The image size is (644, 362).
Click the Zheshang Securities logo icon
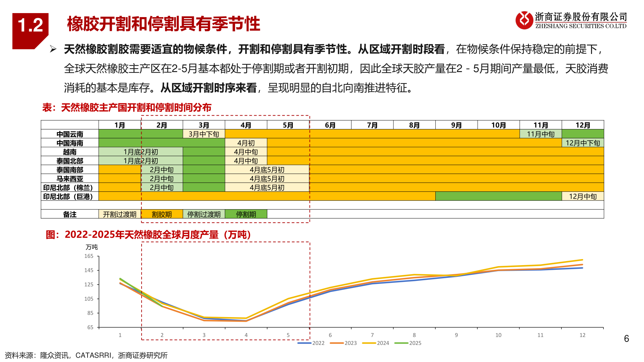(x=524, y=20)
